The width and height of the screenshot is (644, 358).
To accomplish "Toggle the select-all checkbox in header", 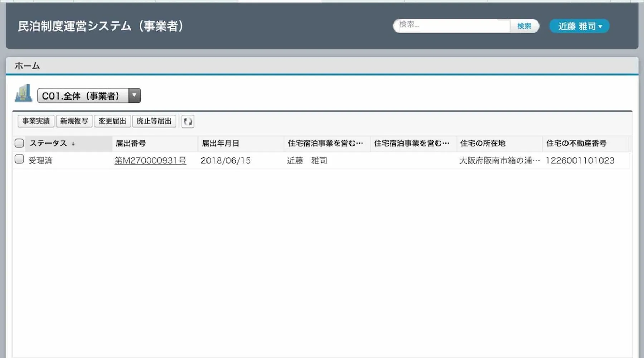I will tap(19, 143).
